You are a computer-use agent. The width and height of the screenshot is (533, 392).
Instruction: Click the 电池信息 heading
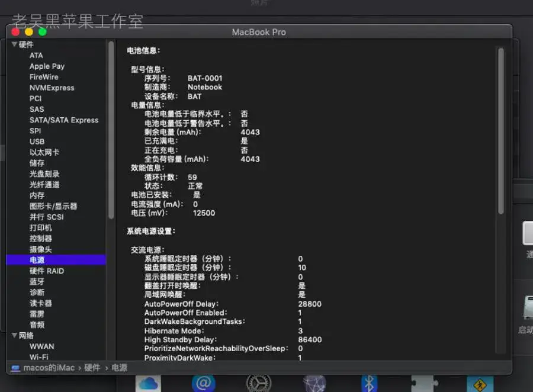(143, 51)
